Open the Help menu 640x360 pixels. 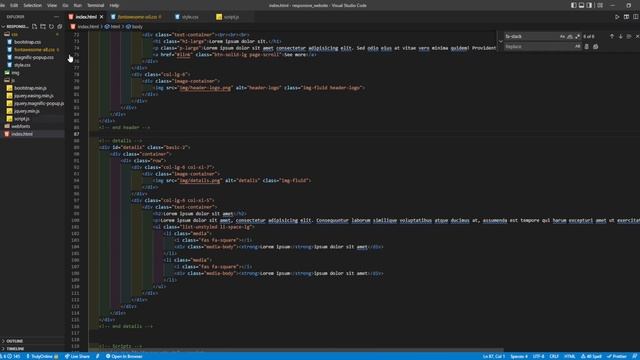tap(114, 5)
